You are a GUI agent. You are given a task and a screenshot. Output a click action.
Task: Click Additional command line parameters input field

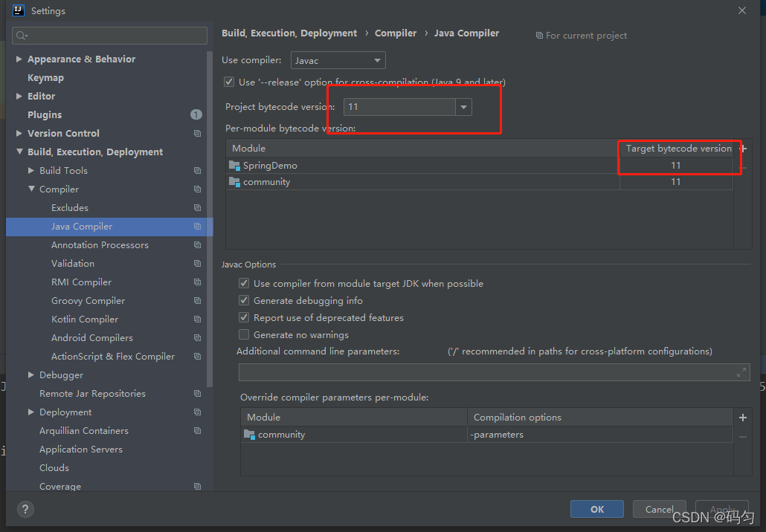(x=495, y=372)
